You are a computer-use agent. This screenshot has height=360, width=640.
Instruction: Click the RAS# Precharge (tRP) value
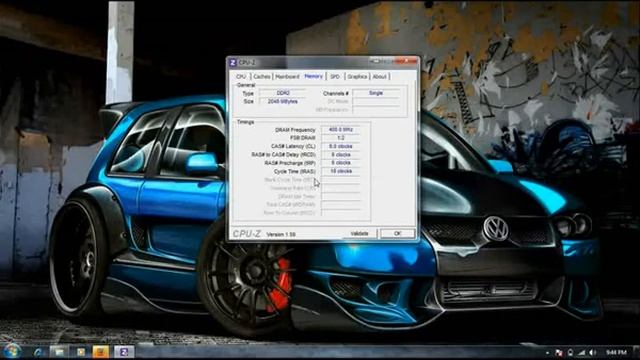tap(341, 163)
